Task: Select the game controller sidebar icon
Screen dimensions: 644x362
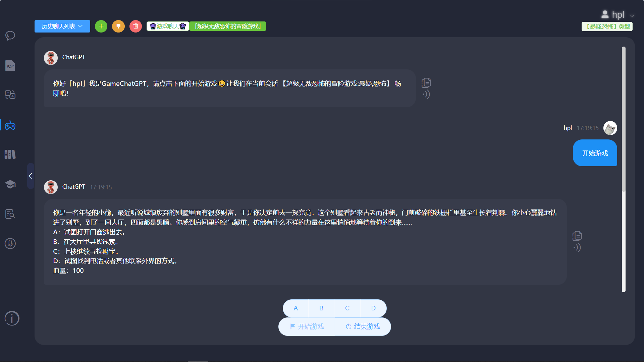Action: (10, 126)
